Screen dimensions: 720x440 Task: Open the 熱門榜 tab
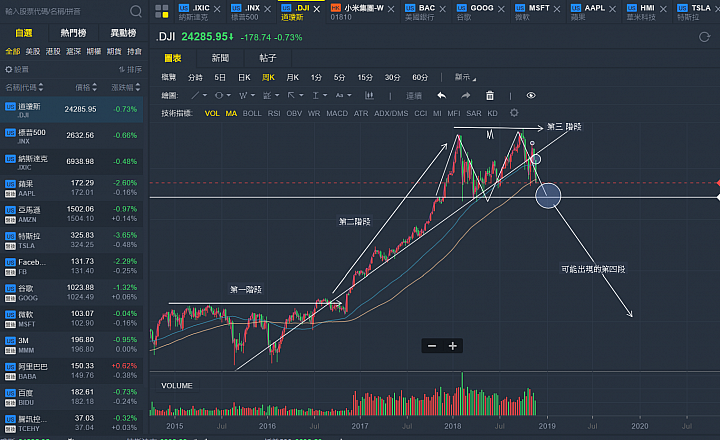pyautogui.click(x=73, y=33)
